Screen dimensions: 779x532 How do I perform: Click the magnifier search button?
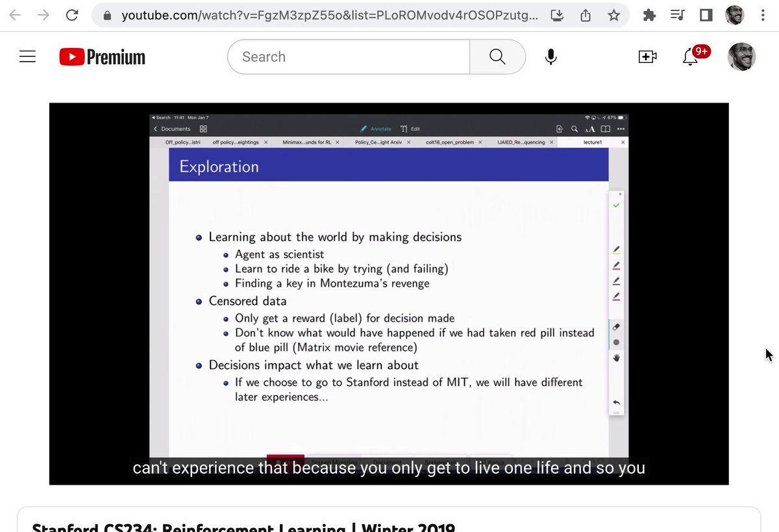pyautogui.click(x=497, y=57)
